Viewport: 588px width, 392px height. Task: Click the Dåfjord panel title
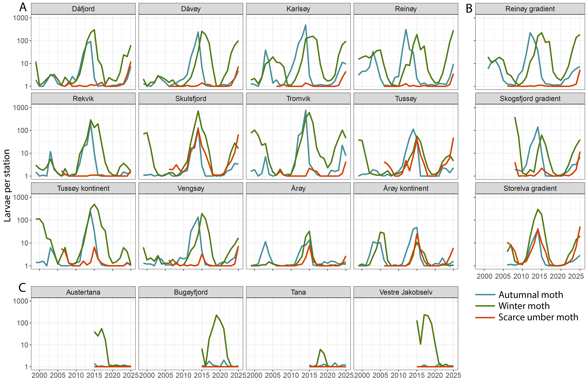(x=83, y=9)
